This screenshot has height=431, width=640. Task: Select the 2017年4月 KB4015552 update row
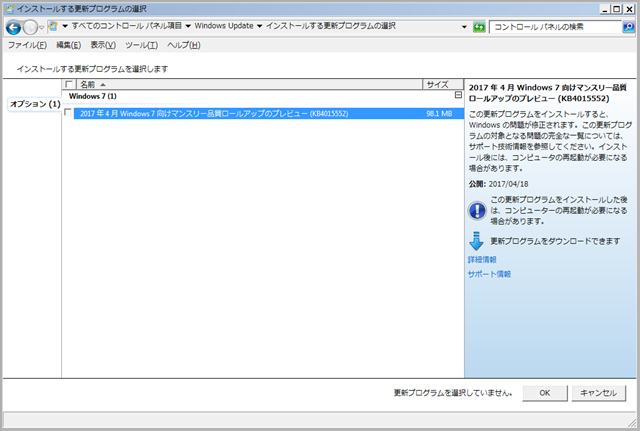(269, 113)
